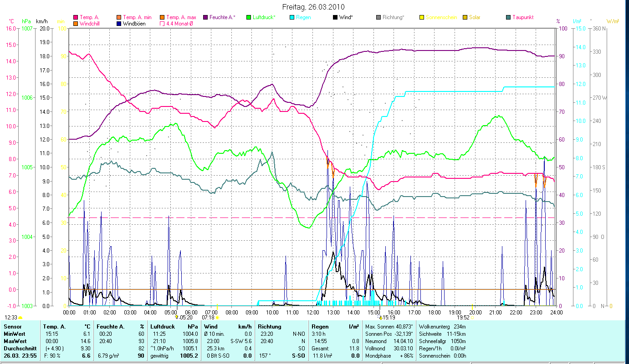Viewport: 629px width, 364px height.
Task: Click the sunrise icon at 07:18
Action: [217, 317]
